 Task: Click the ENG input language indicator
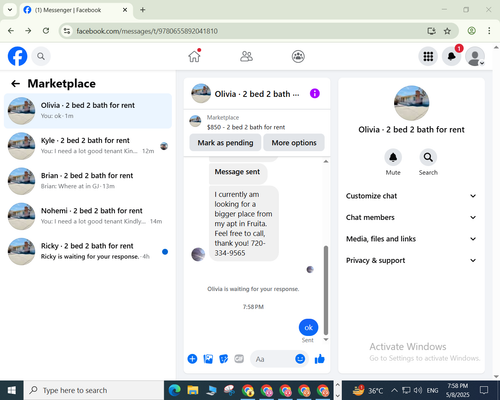(432, 390)
